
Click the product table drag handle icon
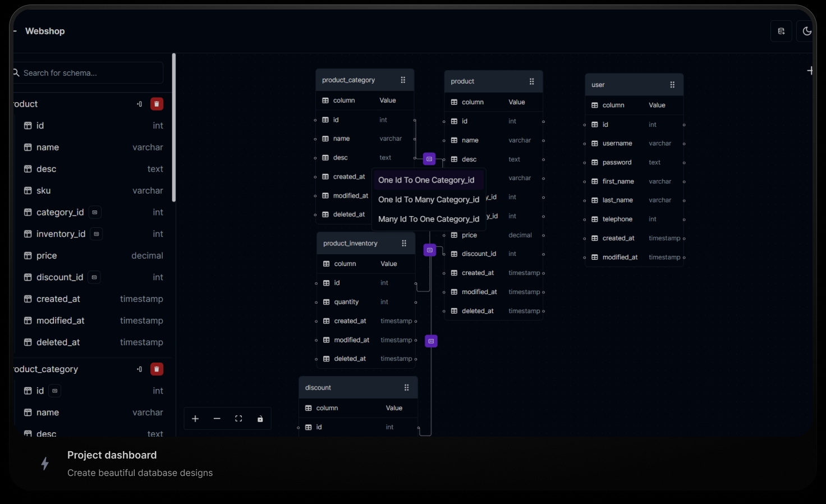[532, 81]
